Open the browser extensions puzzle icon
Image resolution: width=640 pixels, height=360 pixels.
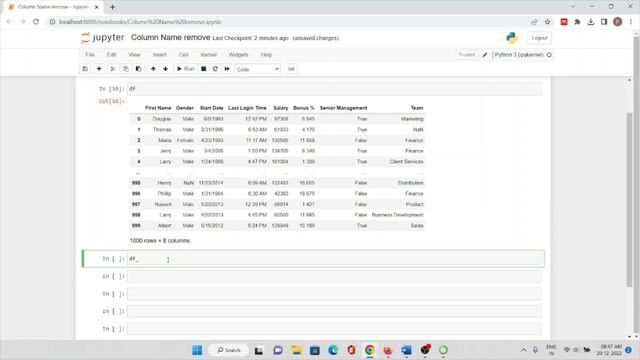click(x=577, y=22)
